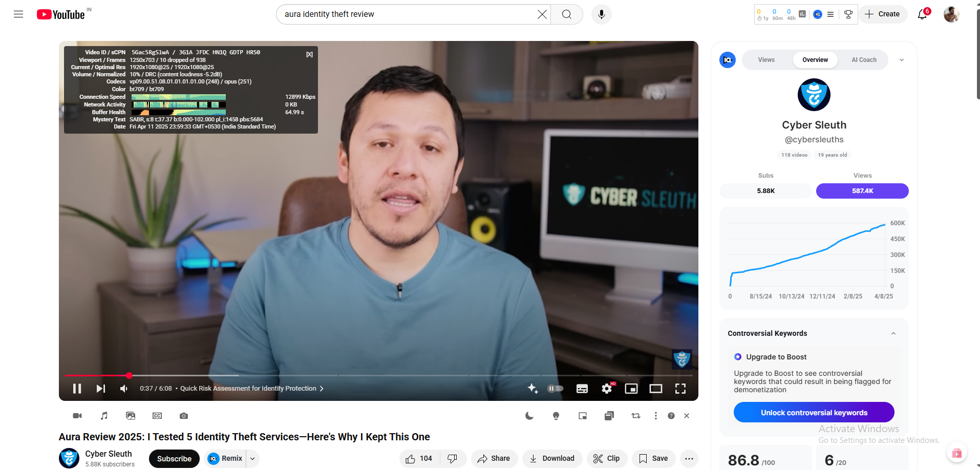Screen dimensions: 980x470
Task: Go to YouTube home via the logo
Action: [60, 14]
